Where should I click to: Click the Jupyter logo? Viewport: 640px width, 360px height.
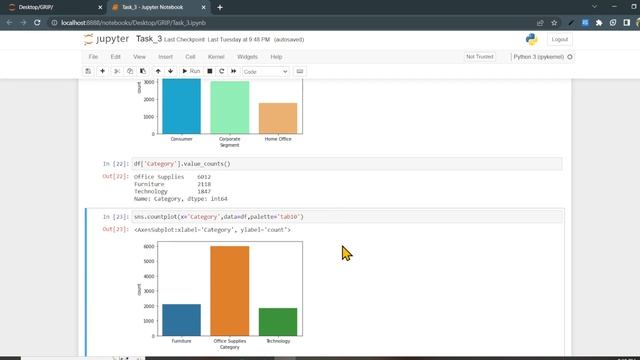106,39
